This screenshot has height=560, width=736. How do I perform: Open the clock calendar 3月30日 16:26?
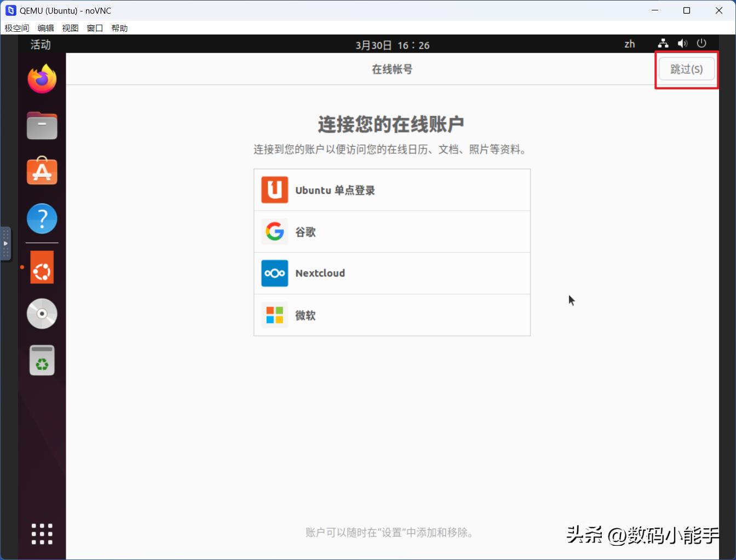(392, 45)
